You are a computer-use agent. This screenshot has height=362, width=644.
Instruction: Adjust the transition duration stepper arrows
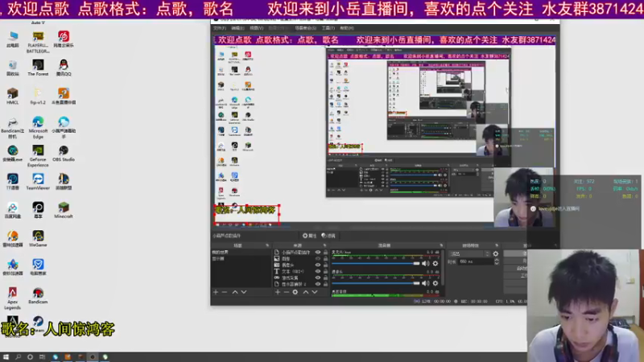496,261
